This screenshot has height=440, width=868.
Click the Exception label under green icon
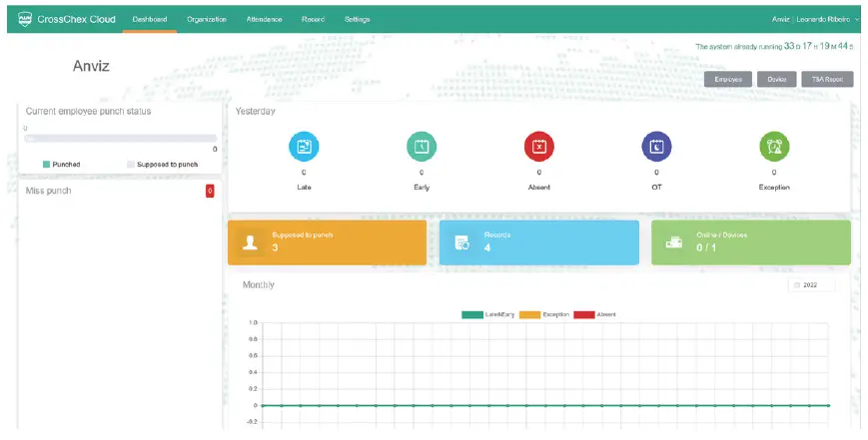774,188
